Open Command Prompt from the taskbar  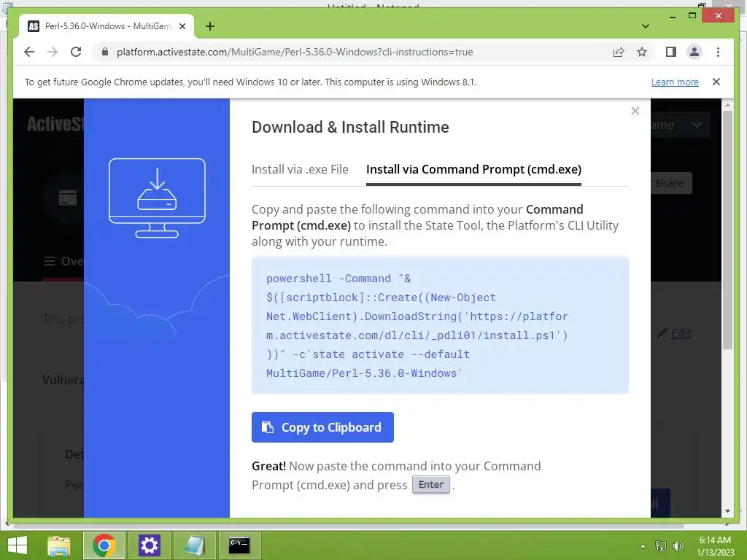[x=239, y=545]
